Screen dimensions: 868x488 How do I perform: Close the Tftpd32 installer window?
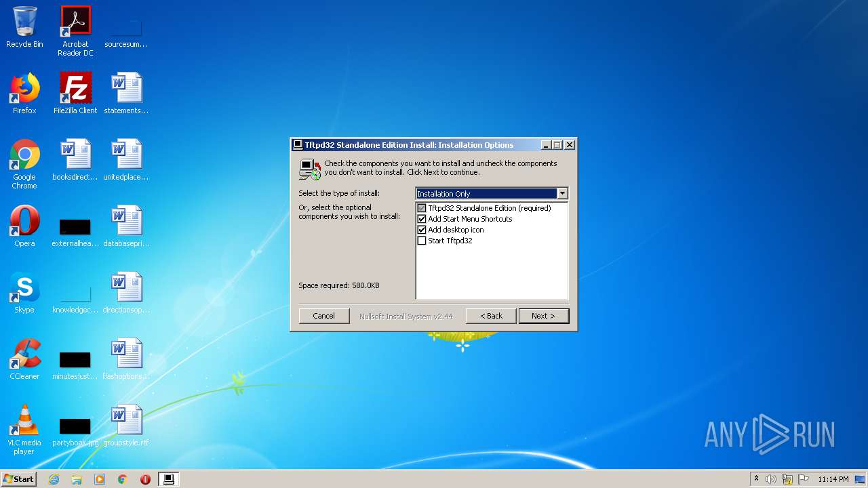[x=570, y=145]
